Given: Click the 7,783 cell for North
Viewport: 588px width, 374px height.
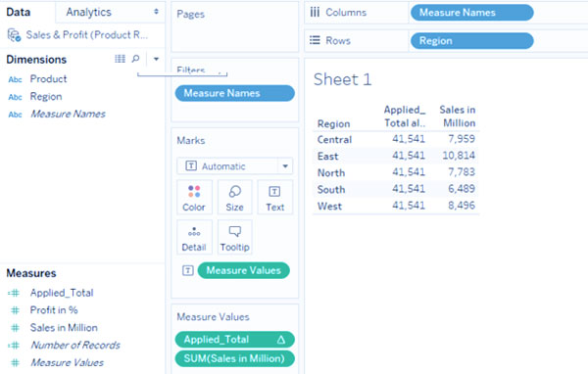Looking at the screenshot, I should pyautogui.click(x=462, y=172).
